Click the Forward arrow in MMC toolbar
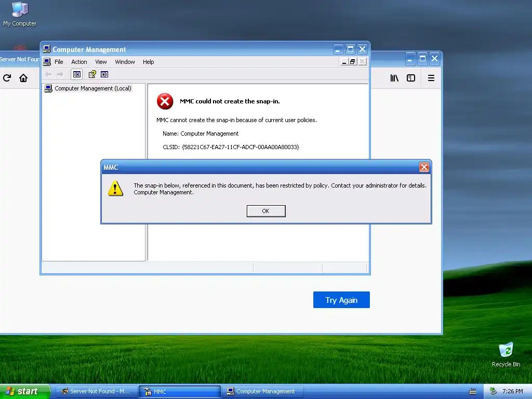Image resolution: width=532 pixels, height=399 pixels. pos(60,74)
